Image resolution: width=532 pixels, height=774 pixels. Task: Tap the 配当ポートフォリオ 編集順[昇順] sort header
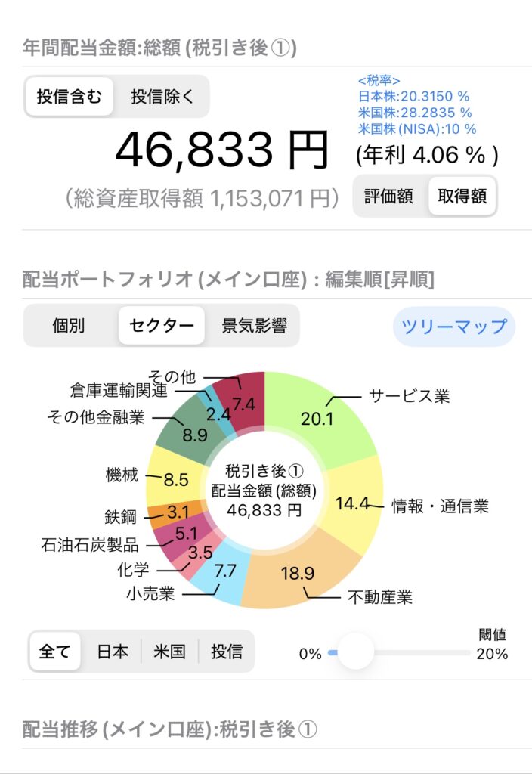coord(228,280)
